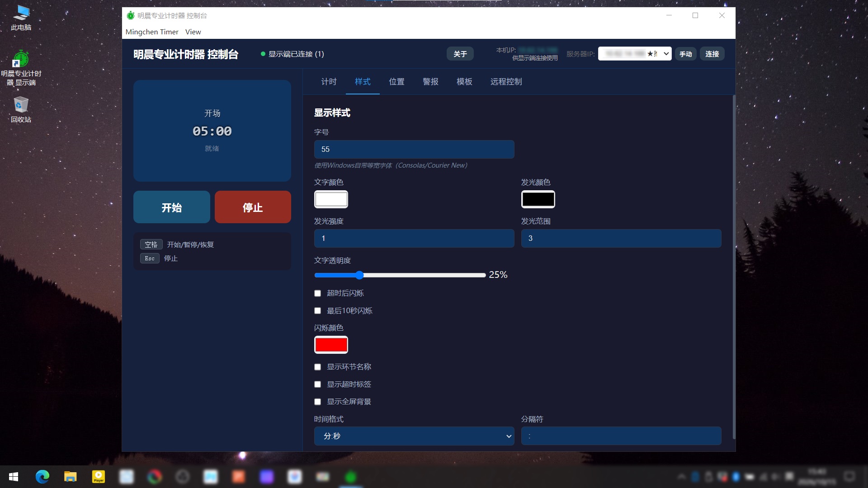Select the 回收站 recycle bin icon
868x488 pixels.
click(21, 109)
